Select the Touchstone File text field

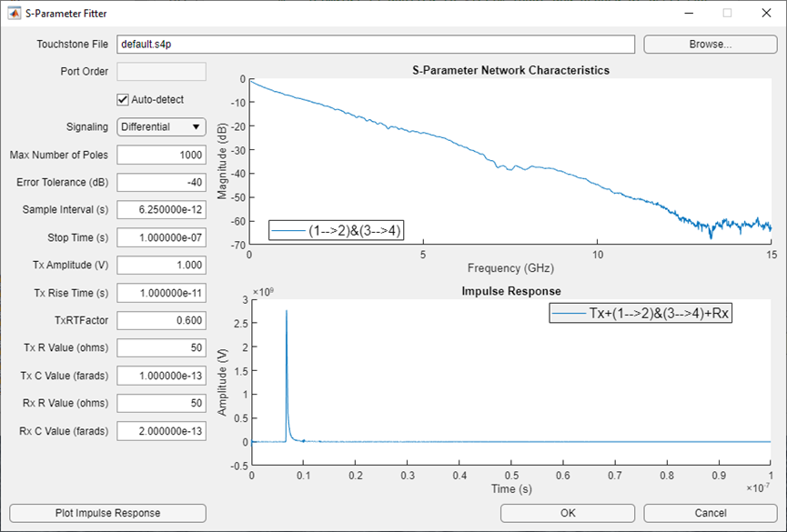coord(376,45)
